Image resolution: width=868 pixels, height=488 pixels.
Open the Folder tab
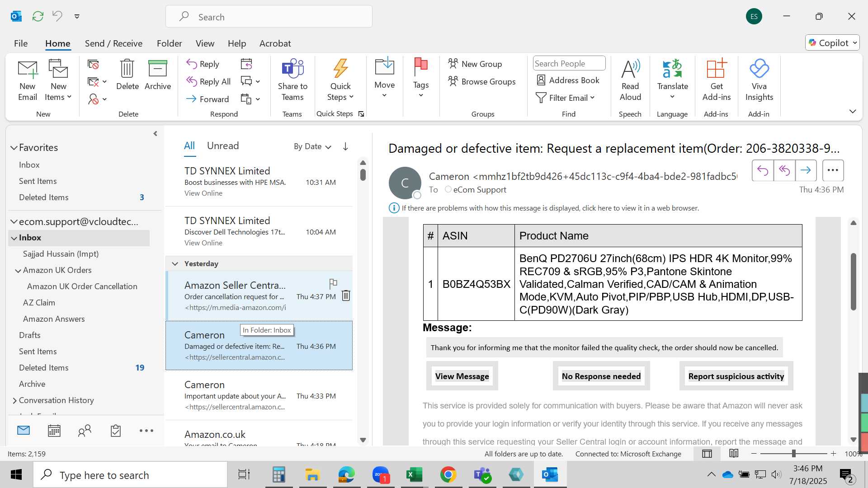(169, 43)
